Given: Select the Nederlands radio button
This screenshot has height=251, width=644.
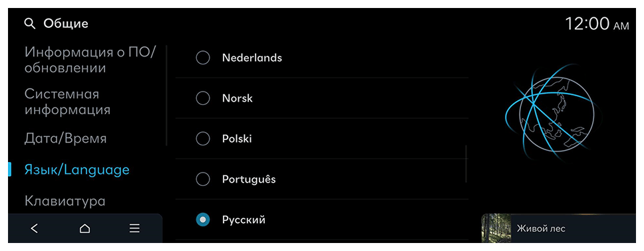Looking at the screenshot, I should pos(203,58).
